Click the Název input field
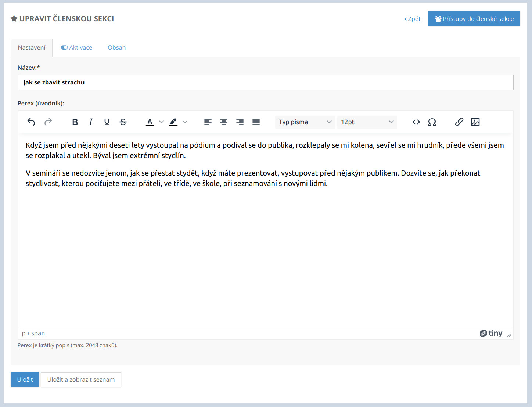 pos(265,82)
